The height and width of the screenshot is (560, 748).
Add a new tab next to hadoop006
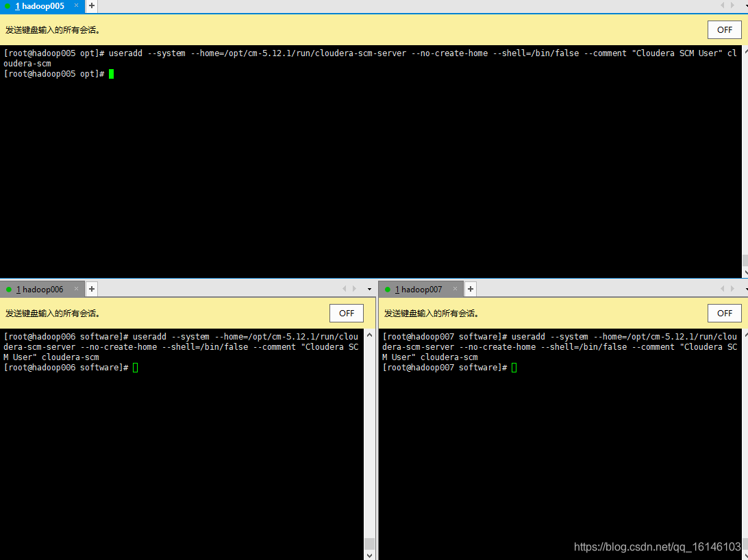(x=92, y=289)
